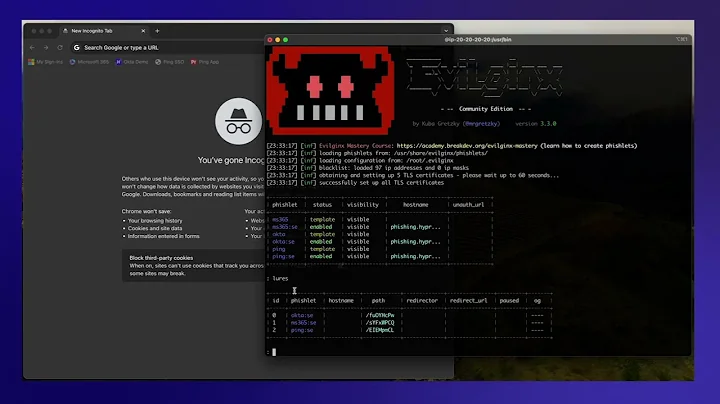This screenshot has width=720, height=404.
Task: Click the okta:se lure row phishlet
Action: pyautogui.click(x=302, y=315)
